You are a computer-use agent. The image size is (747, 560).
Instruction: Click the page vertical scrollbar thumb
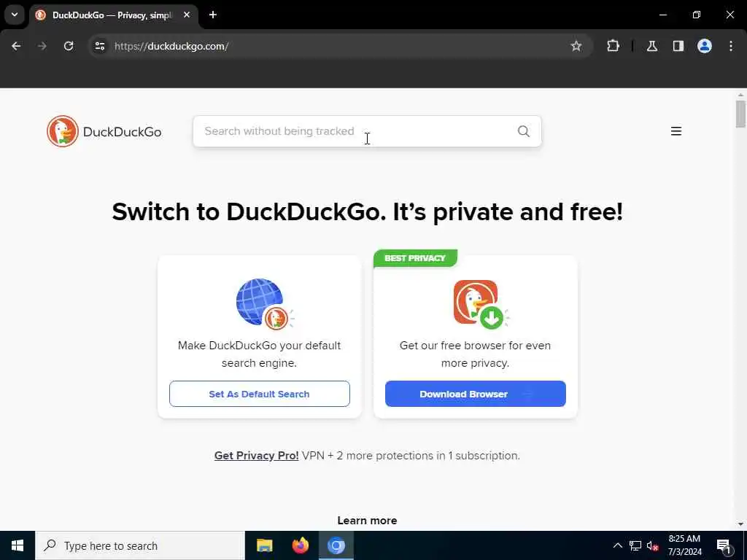point(740,114)
